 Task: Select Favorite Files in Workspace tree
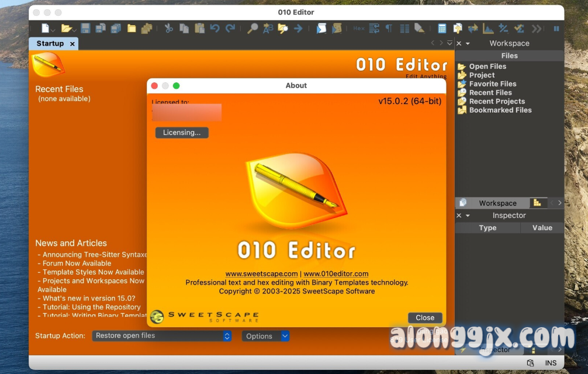pos(492,84)
